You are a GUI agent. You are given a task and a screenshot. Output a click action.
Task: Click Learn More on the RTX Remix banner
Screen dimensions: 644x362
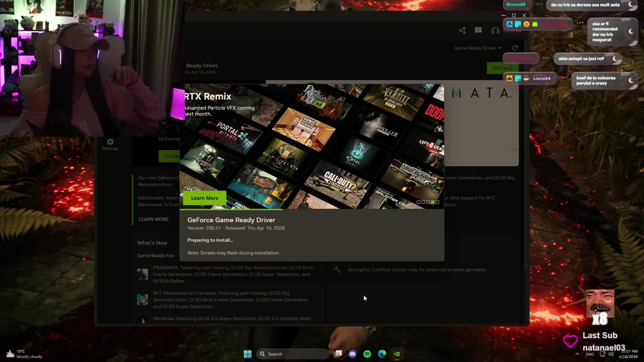[x=205, y=198]
